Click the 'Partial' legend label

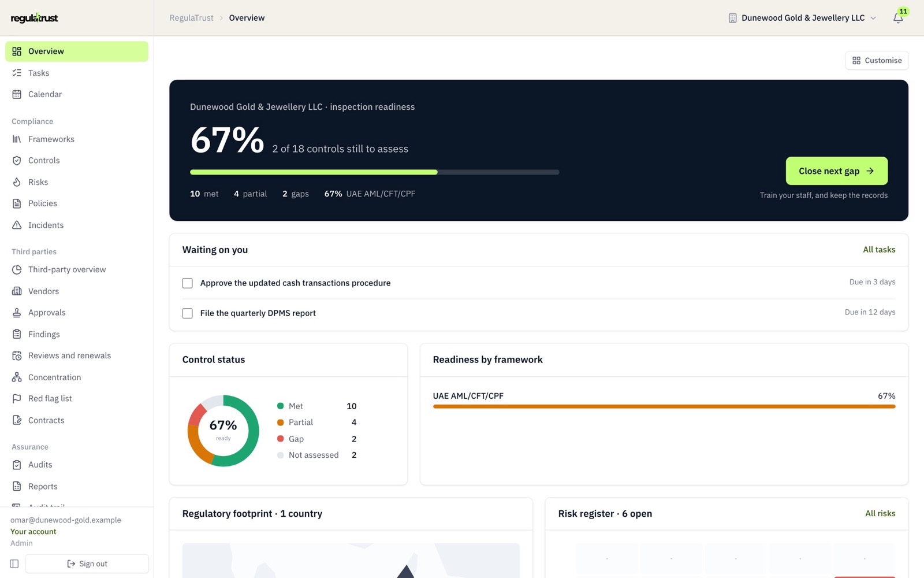(x=301, y=423)
